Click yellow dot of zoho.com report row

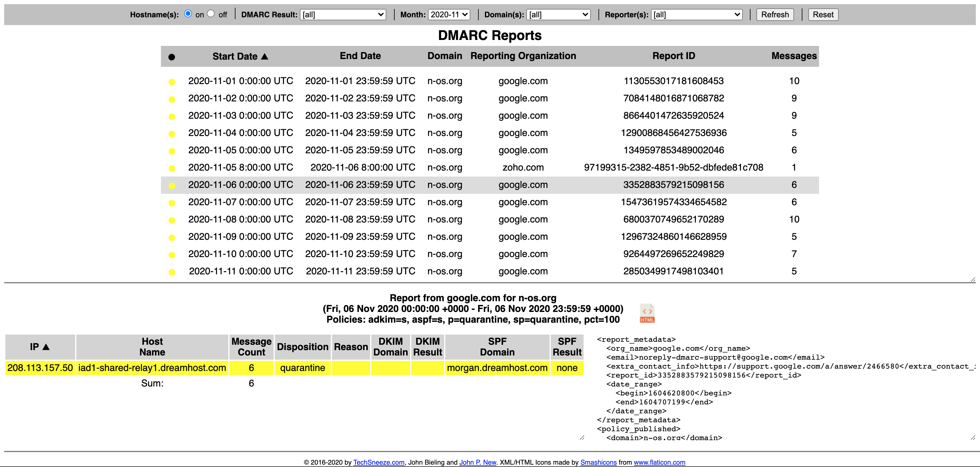click(172, 168)
